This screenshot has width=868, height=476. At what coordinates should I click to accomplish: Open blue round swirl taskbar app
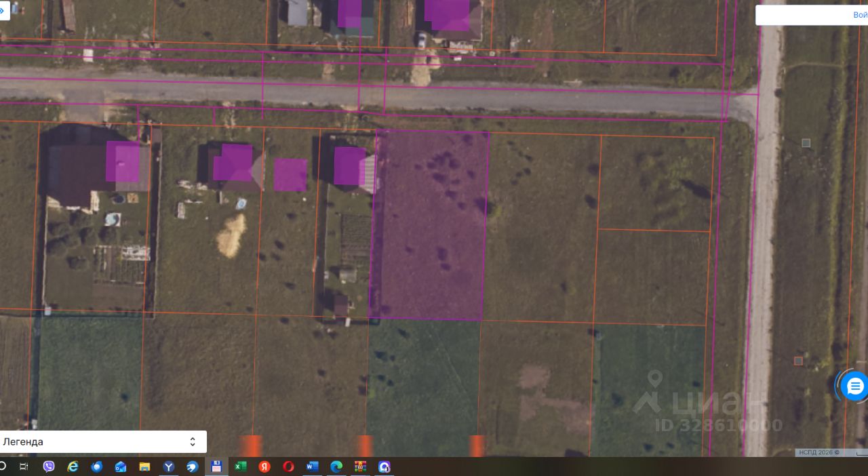pos(193,467)
